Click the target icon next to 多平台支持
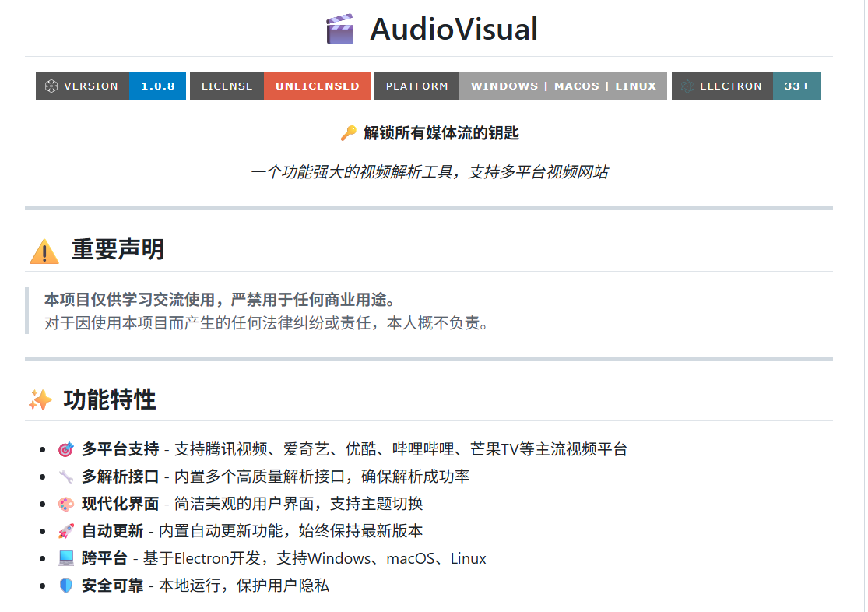 click(66, 449)
